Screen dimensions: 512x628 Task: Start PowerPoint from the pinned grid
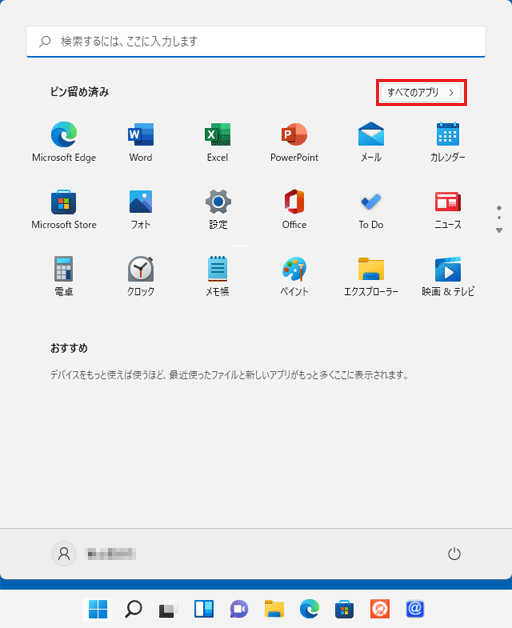pyautogui.click(x=294, y=142)
